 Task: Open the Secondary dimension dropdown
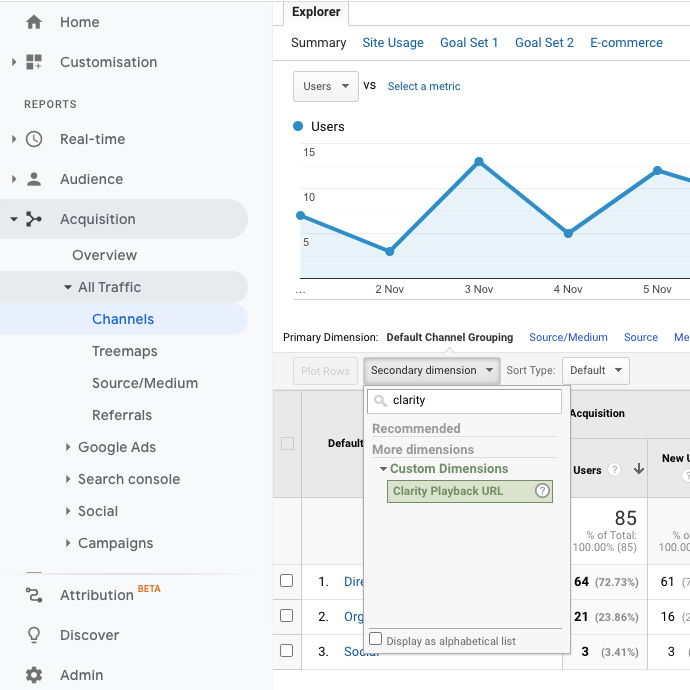pyautogui.click(x=432, y=371)
